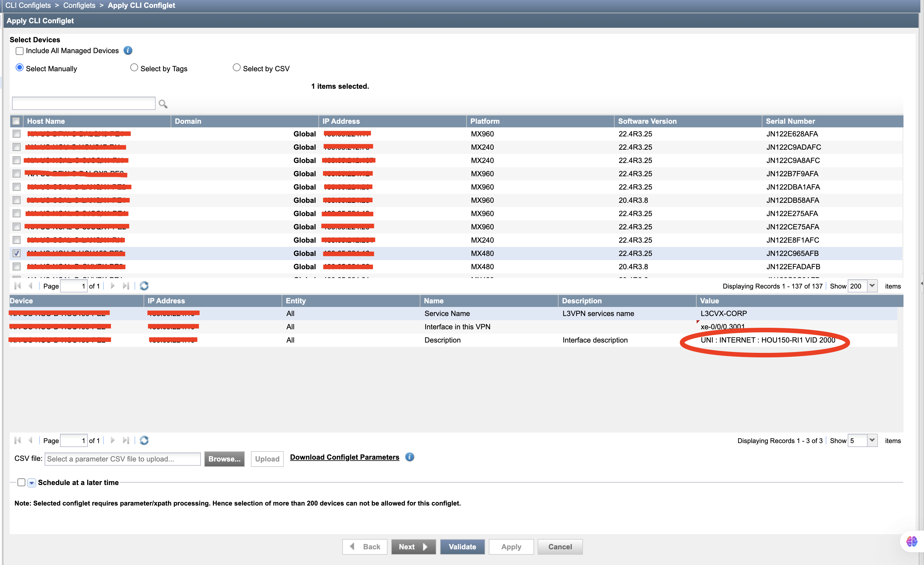
Task: Click the page number field in devices grid
Action: [x=74, y=286]
